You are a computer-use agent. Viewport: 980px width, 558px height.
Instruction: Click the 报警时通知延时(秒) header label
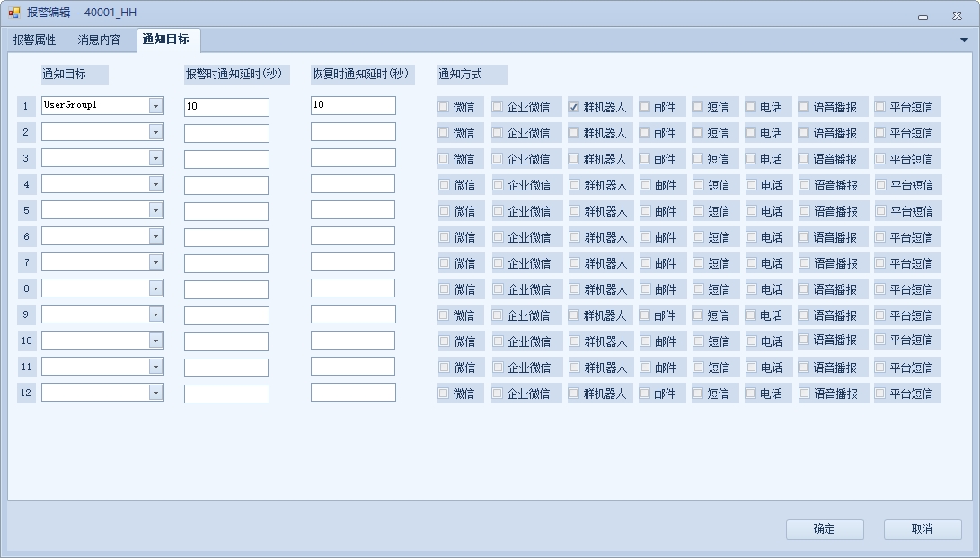[x=236, y=75]
